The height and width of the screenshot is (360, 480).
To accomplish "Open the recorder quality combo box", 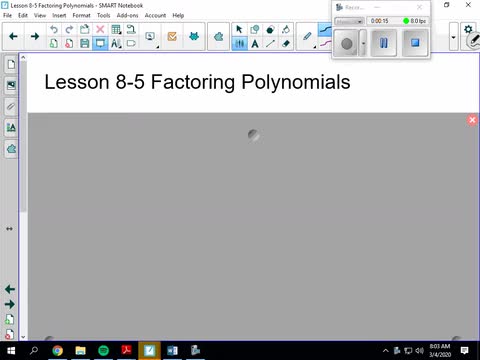I will pos(349,21).
